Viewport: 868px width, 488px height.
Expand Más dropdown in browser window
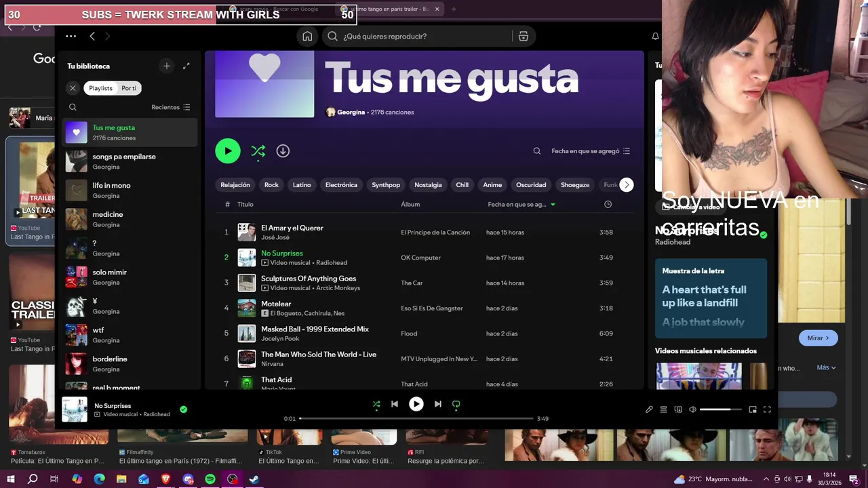(x=826, y=367)
